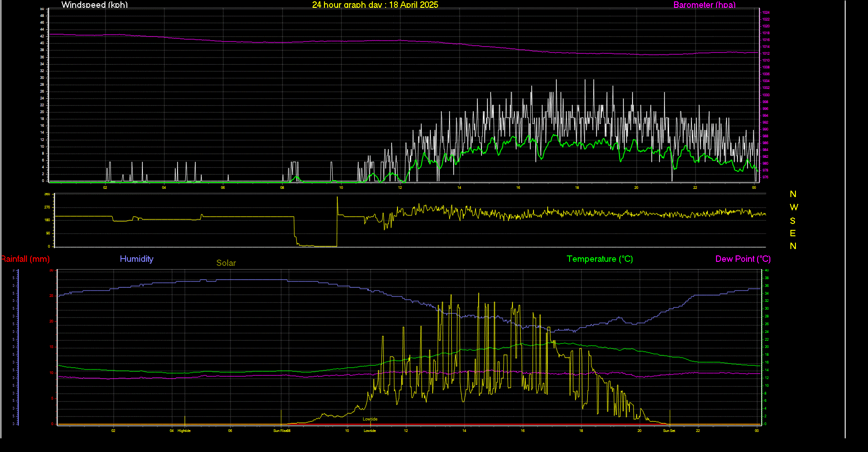Click hour 22 on bottom temperature graph axis
868x452 pixels.
[698, 431]
